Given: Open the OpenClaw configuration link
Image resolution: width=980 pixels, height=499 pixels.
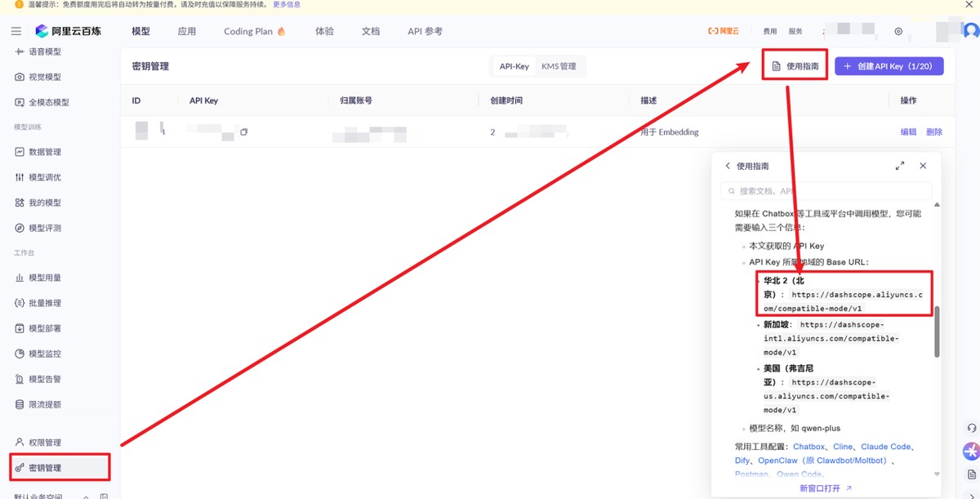Looking at the screenshot, I should tap(822, 461).
